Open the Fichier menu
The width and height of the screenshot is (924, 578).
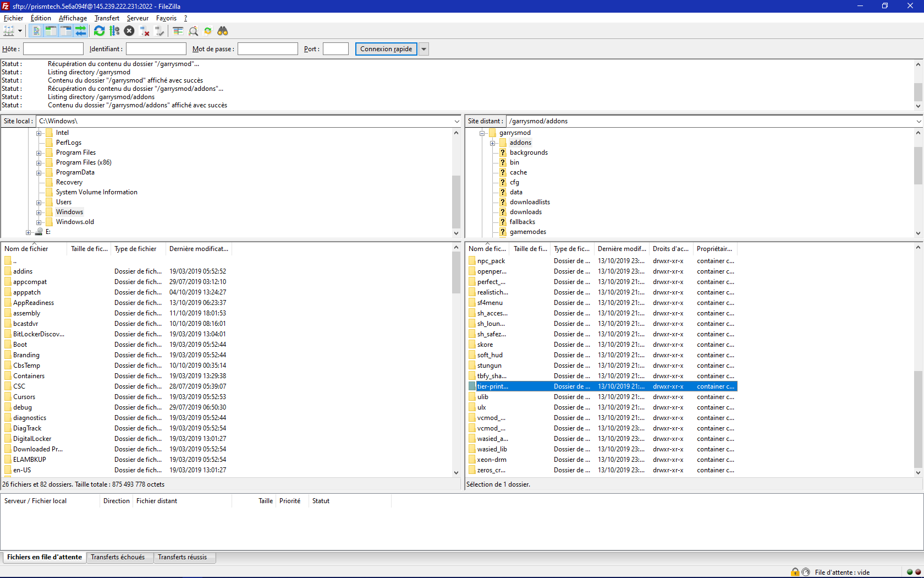13,18
